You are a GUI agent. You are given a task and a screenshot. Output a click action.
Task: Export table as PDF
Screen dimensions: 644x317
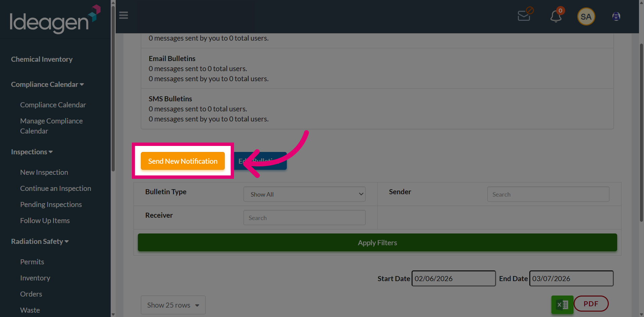591,304
